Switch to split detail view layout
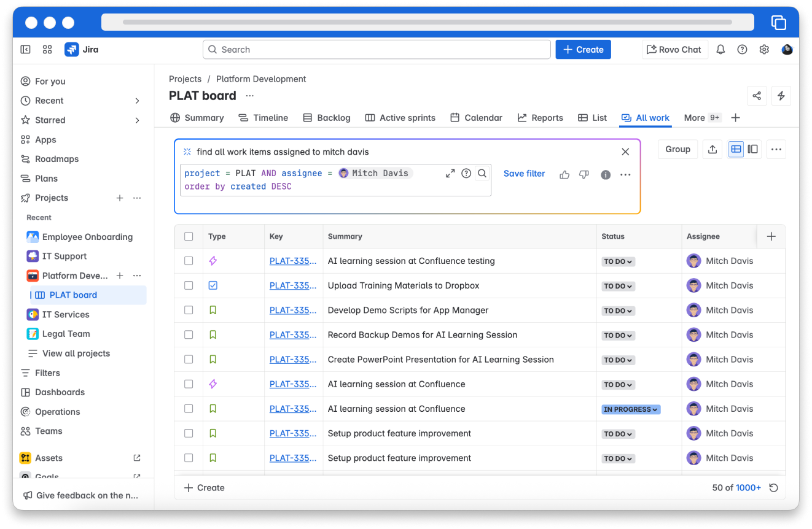The height and width of the screenshot is (529, 812). [x=752, y=149]
